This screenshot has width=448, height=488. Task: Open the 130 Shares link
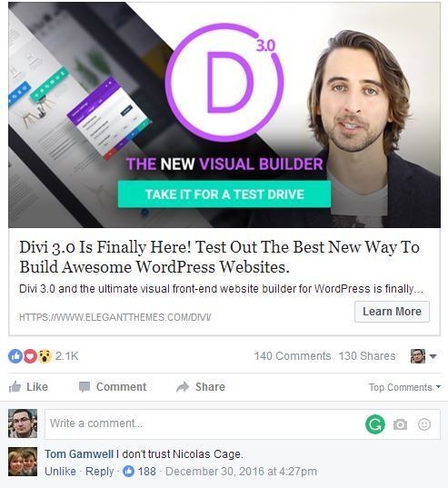click(x=367, y=356)
